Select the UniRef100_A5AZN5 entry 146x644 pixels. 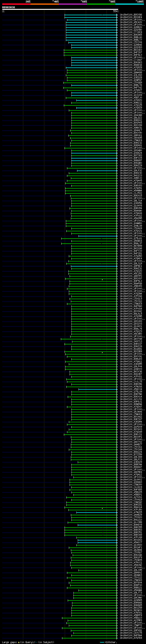[x=131, y=218]
